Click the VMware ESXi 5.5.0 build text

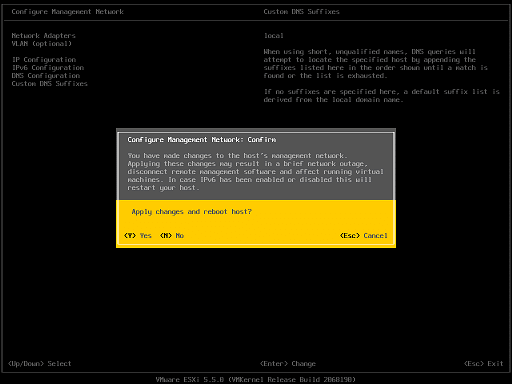256,379
